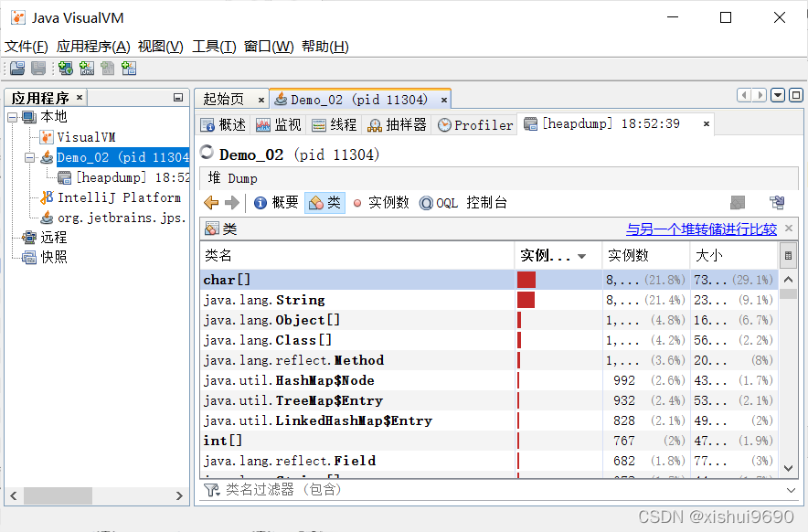808x532 pixels.
Task: Sort by the Size column header
Action: (734, 255)
